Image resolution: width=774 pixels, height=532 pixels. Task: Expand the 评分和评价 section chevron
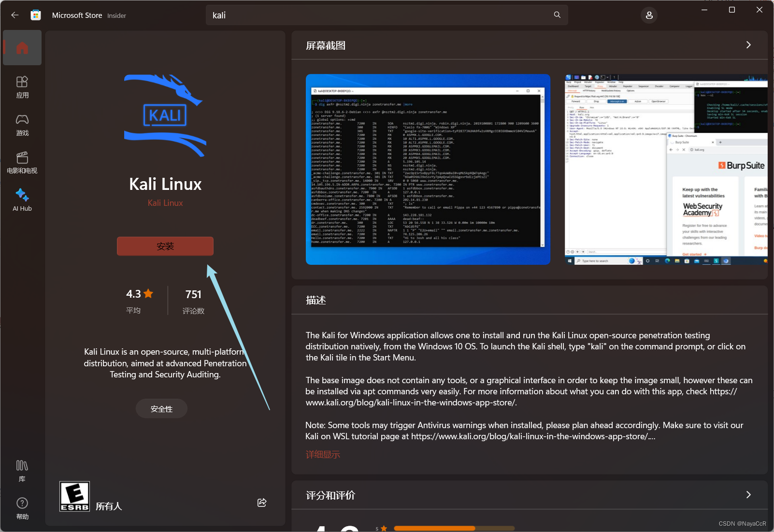point(748,495)
